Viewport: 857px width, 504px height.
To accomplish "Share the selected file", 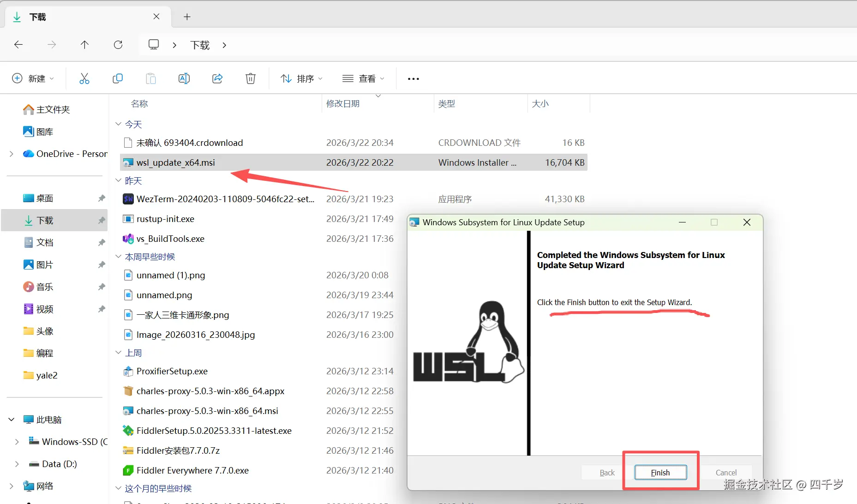I will click(x=217, y=78).
